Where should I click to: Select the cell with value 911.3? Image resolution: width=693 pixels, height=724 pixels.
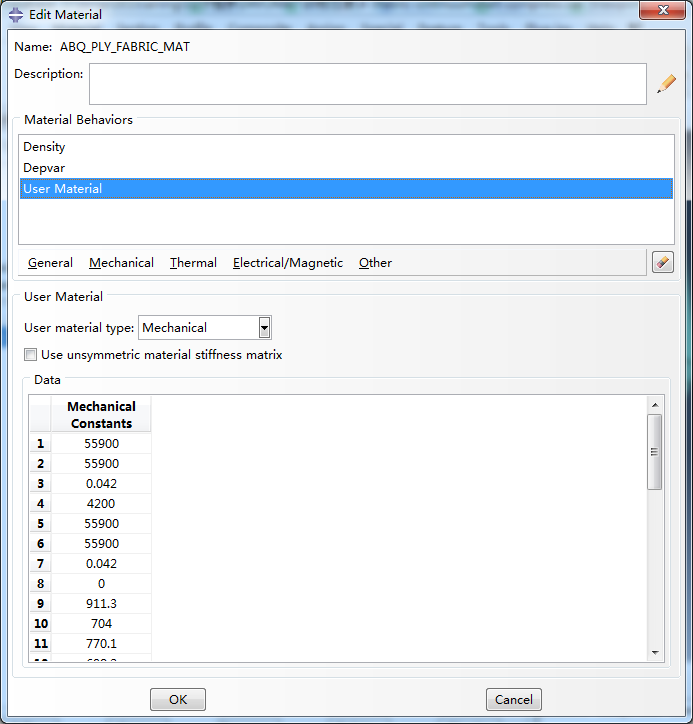tap(102, 604)
